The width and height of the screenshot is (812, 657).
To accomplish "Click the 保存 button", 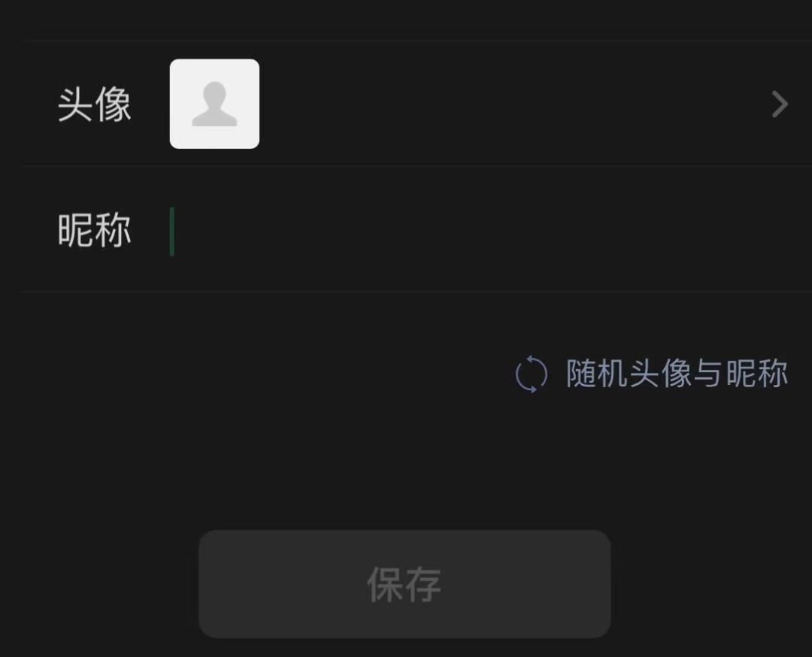I will (404, 583).
